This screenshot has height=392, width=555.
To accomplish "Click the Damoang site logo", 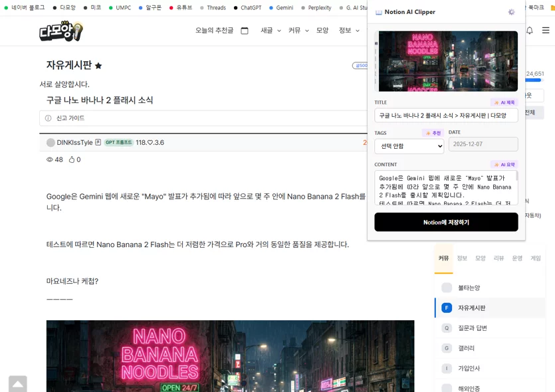I will point(61,31).
